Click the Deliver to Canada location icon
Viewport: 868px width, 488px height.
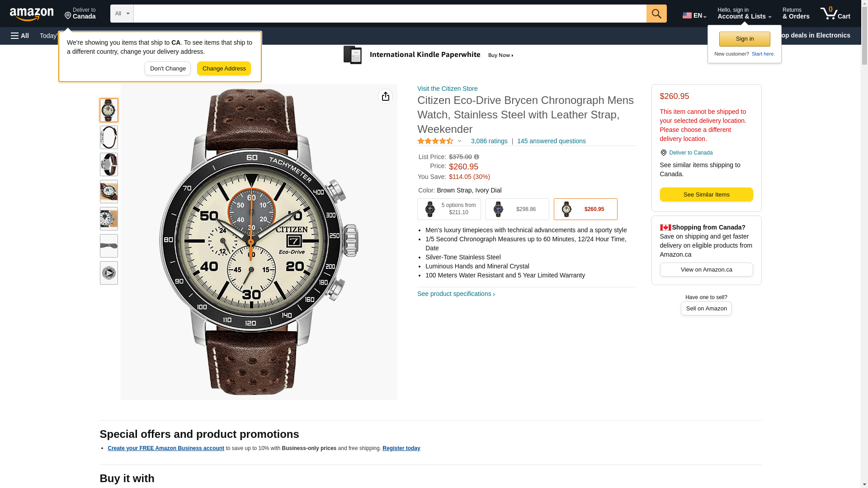click(x=663, y=153)
